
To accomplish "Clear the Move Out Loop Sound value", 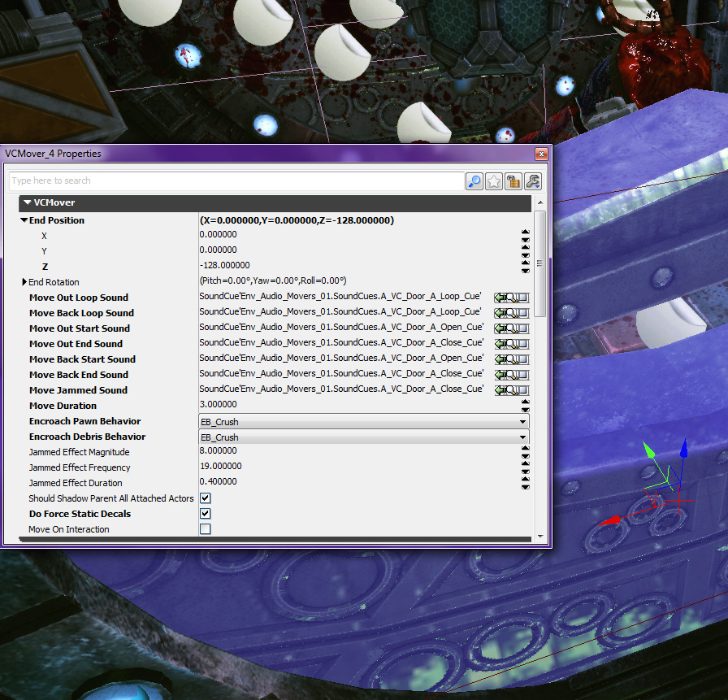I will click(x=523, y=298).
